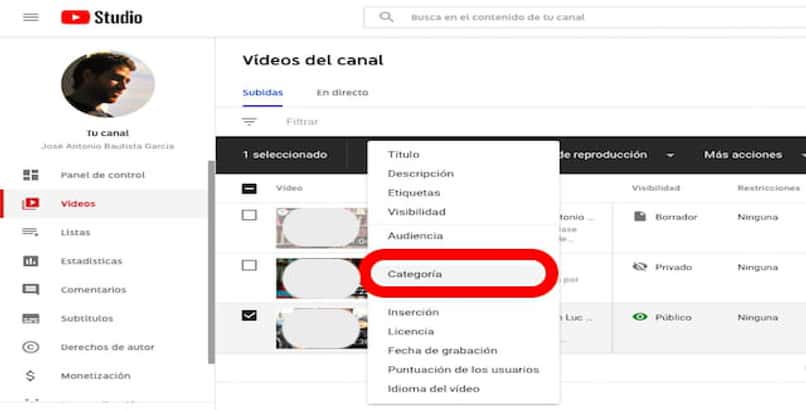Click the Comentarios sidebar icon
Screen dimensions: 806x410
pos(31,290)
